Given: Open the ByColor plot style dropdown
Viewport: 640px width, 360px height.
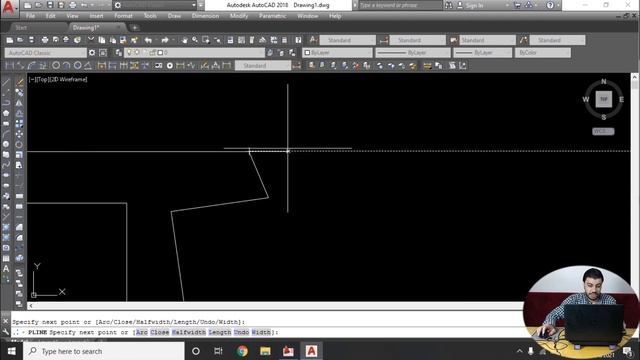Looking at the screenshot, I should coord(542,53).
